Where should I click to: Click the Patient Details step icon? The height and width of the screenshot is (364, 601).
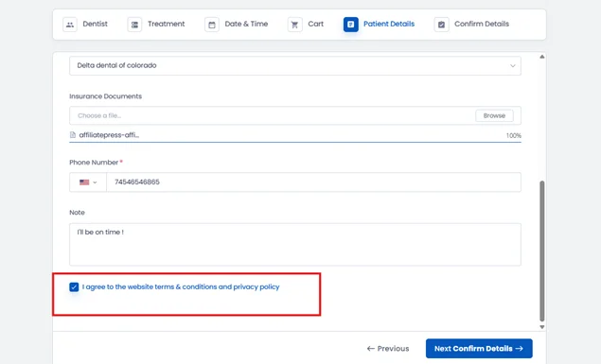pyautogui.click(x=351, y=25)
